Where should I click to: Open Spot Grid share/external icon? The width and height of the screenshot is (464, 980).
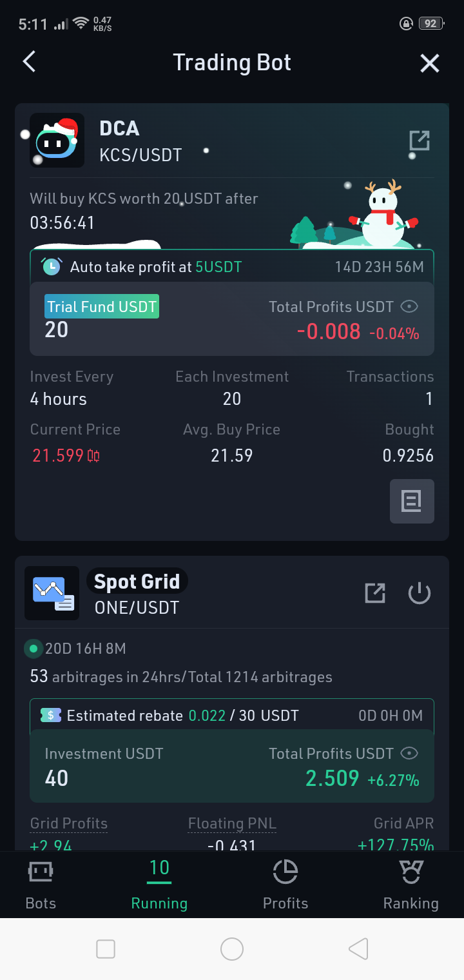click(x=375, y=593)
